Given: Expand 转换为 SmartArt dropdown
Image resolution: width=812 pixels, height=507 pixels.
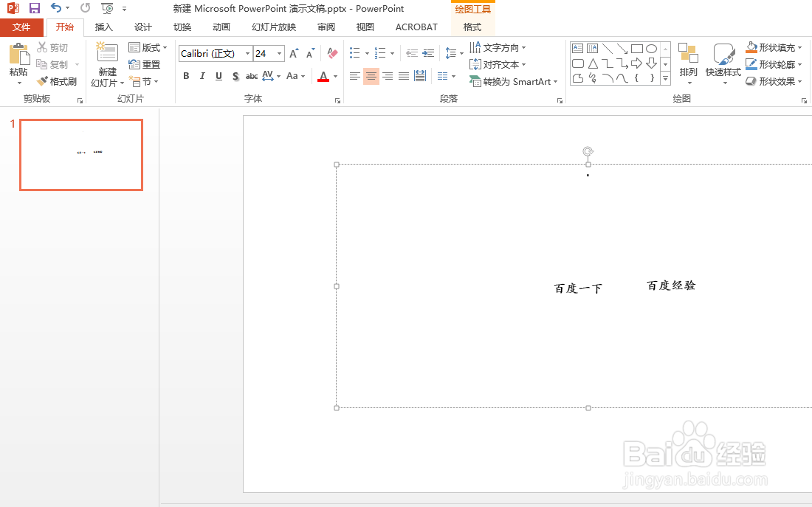Looking at the screenshot, I should pos(513,82).
